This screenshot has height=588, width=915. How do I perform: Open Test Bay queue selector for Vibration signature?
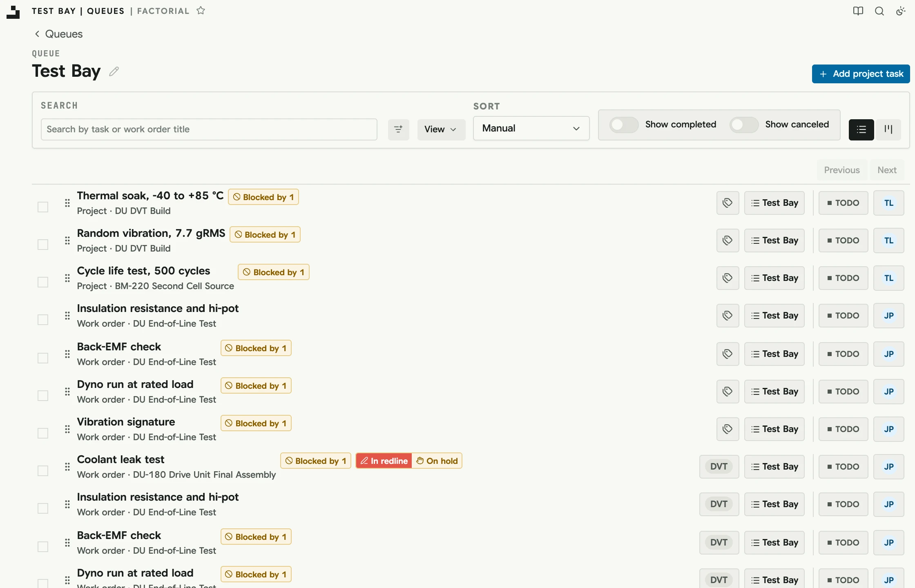pos(774,429)
